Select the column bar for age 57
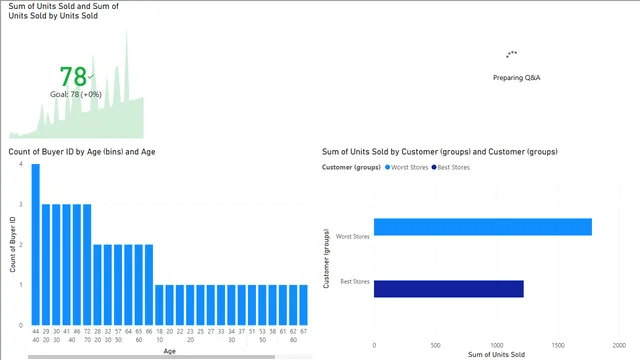Screen dimensions: 640x360 [118, 285]
